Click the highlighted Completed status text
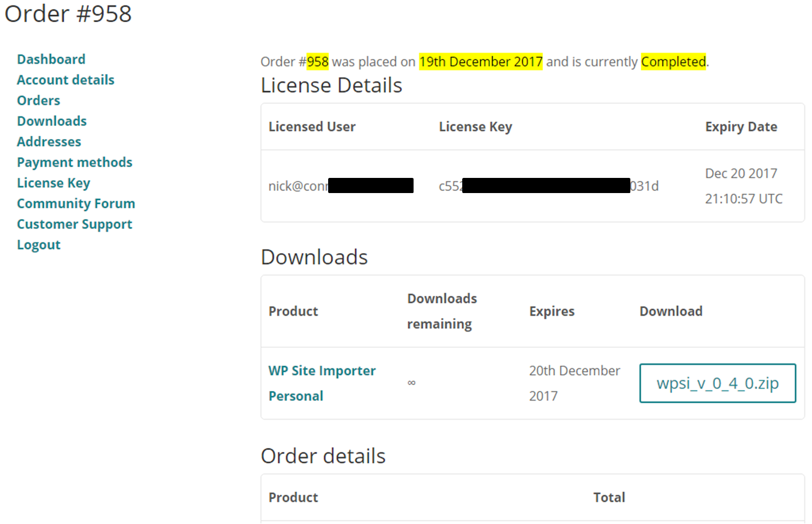Screen dimensions: 812x524 click(674, 62)
